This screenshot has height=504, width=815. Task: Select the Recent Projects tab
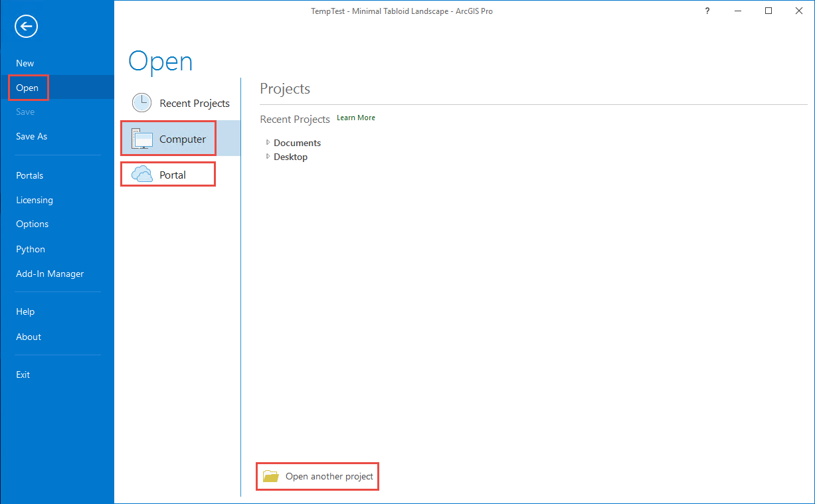(x=195, y=103)
